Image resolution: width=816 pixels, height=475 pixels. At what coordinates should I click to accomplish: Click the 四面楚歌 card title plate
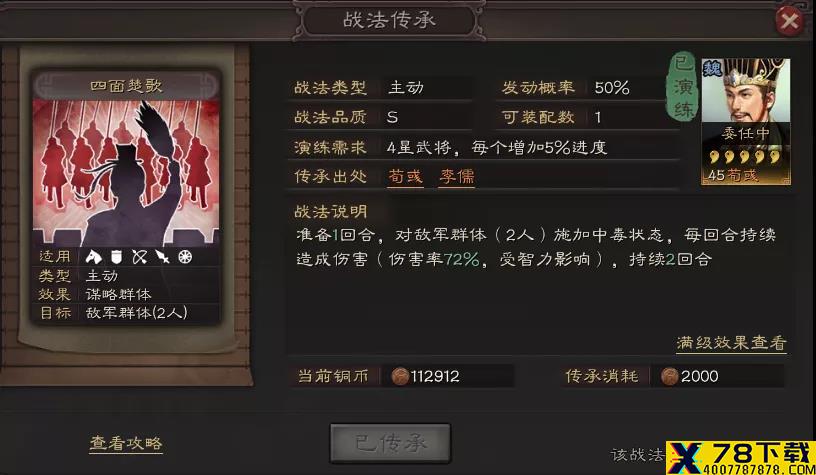[126, 85]
